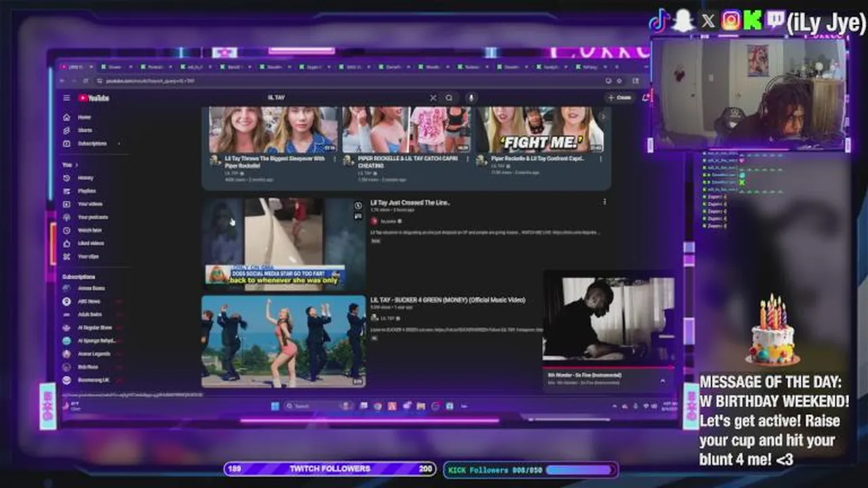This screenshot has width=868, height=488.
Task: Open Lil Tay Just Crossed The Line thumbnail
Action: (x=284, y=244)
